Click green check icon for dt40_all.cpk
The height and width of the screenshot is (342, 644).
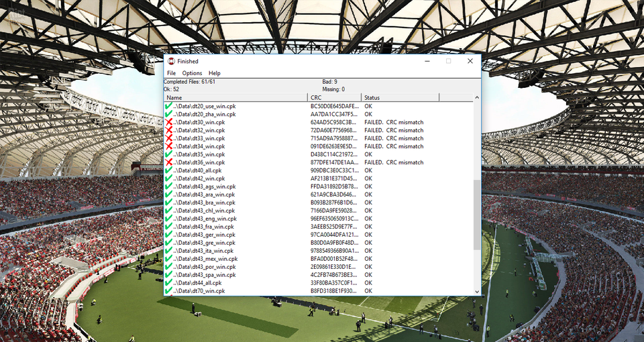pos(168,170)
